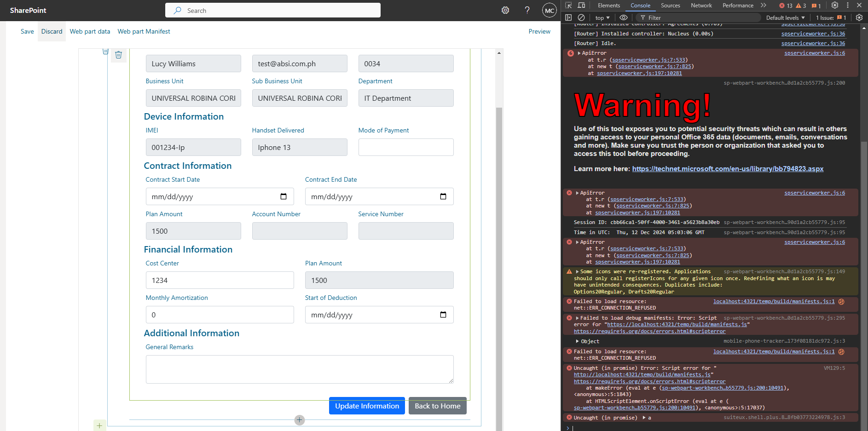Open DevTools customization kebab menu
868x431 pixels.
point(848,5)
